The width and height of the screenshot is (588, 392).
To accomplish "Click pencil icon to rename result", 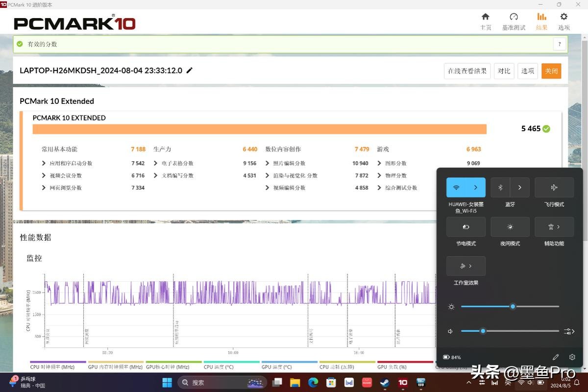I will pos(190,71).
